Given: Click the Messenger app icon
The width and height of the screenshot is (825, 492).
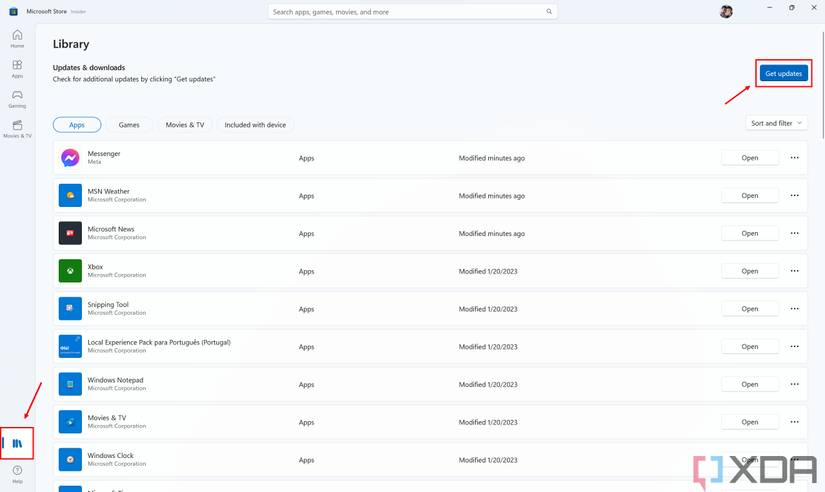Looking at the screenshot, I should coord(70,158).
